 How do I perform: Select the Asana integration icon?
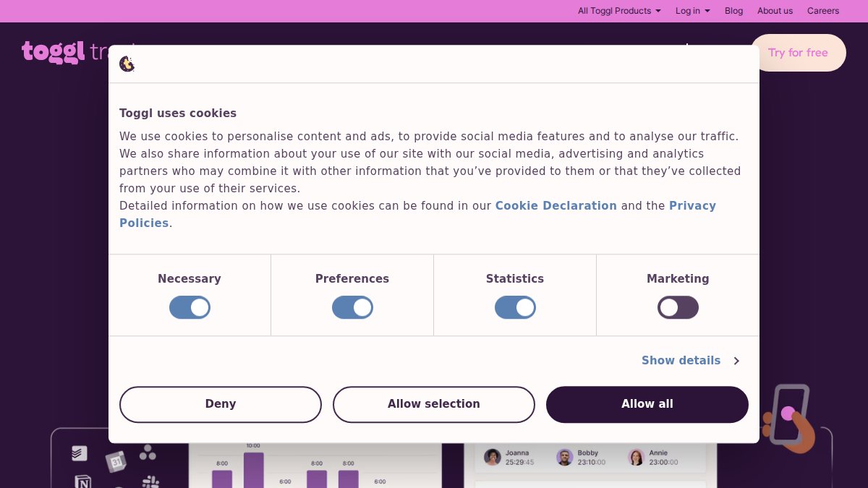(x=148, y=452)
